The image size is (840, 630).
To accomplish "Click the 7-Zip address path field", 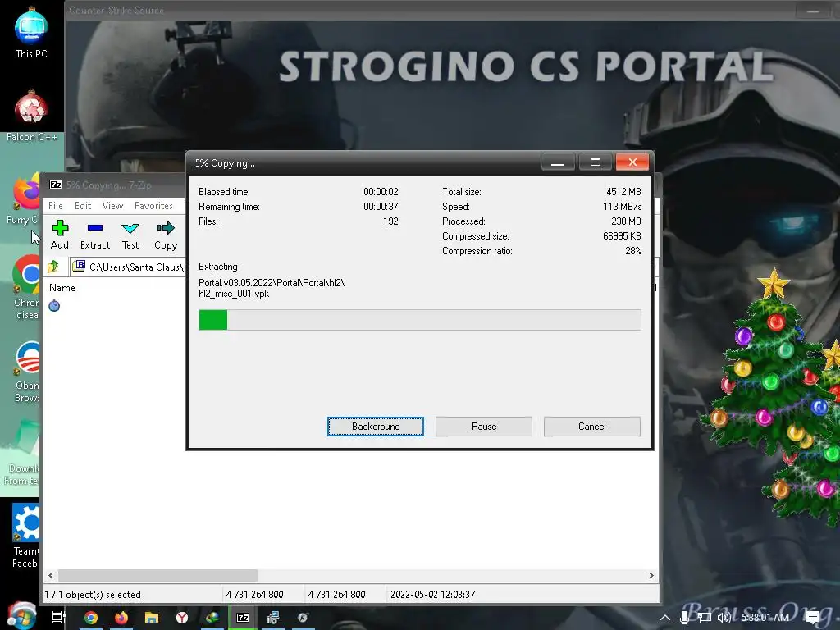I will click(129, 267).
